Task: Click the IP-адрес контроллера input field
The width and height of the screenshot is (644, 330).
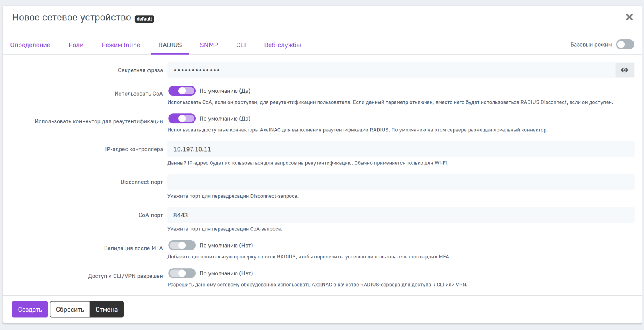Action: 400,149
